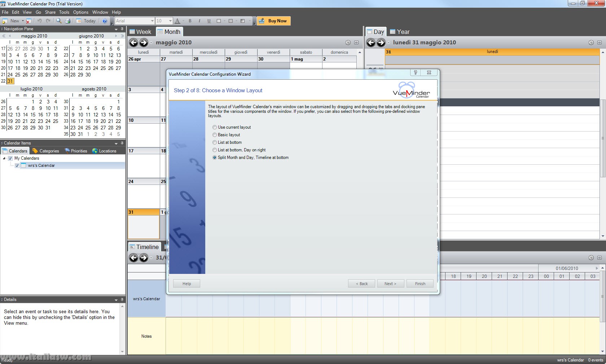Open search with the magnifier icon
This screenshot has width=606, height=364.
click(x=59, y=21)
